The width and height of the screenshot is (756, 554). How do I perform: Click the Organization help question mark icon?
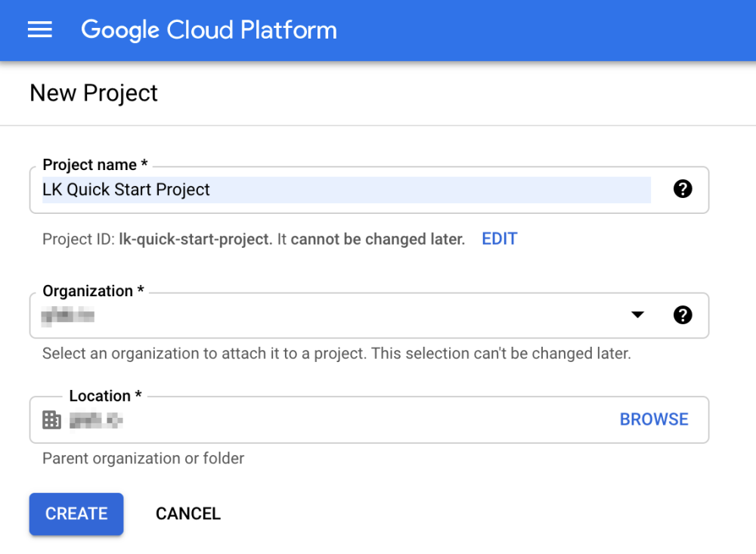(x=682, y=315)
